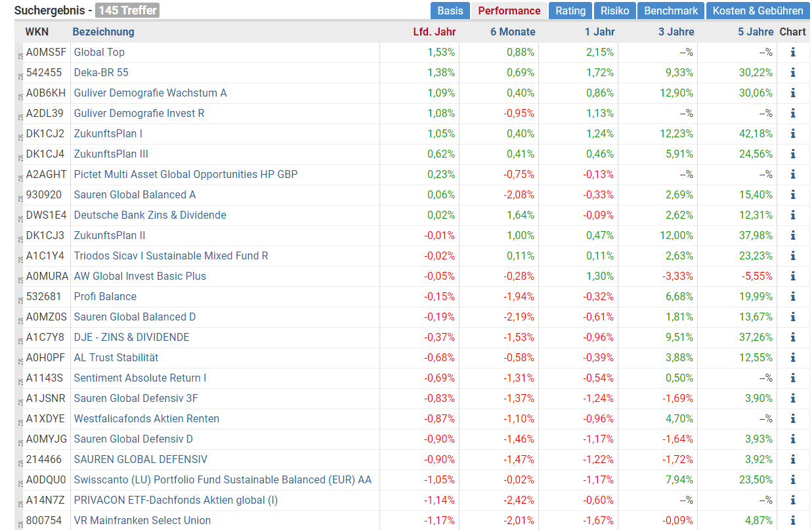The image size is (812, 530).
Task: Open the ZukunftsPlan II fund link
Action: coord(110,236)
